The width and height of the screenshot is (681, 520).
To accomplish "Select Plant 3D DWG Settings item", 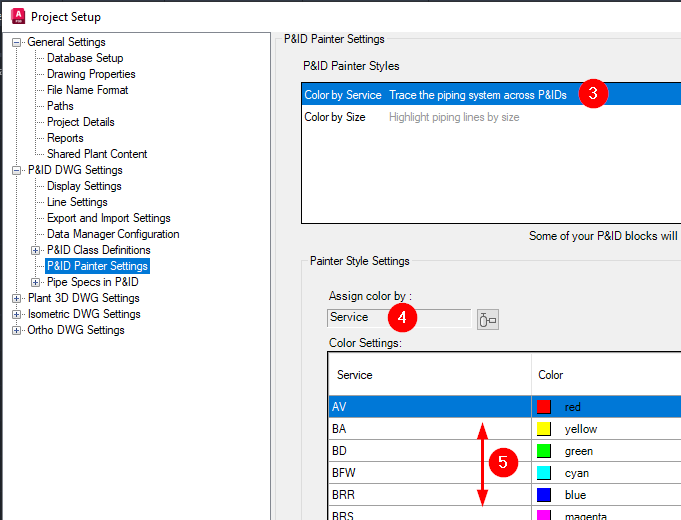I will [83, 298].
